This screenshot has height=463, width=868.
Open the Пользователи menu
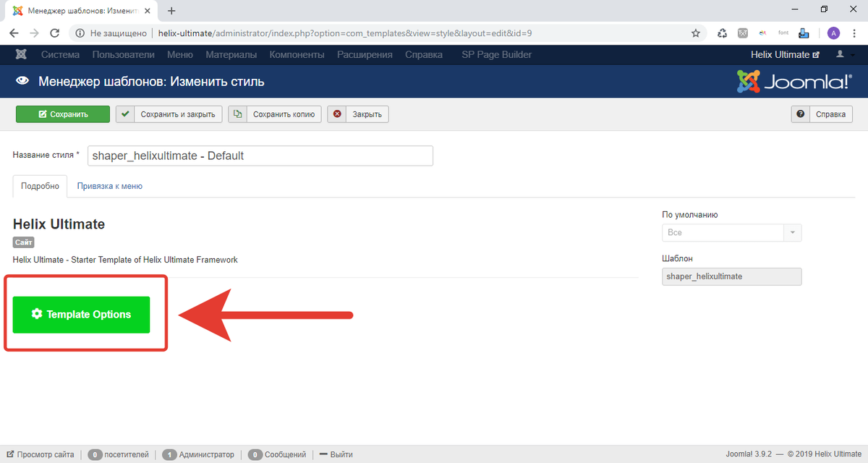coord(124,55)
